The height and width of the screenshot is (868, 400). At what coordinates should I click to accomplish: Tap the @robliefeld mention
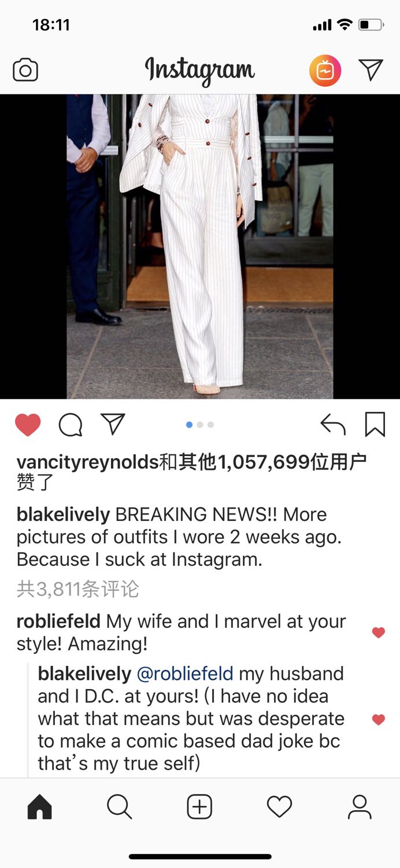pos(185,674)
